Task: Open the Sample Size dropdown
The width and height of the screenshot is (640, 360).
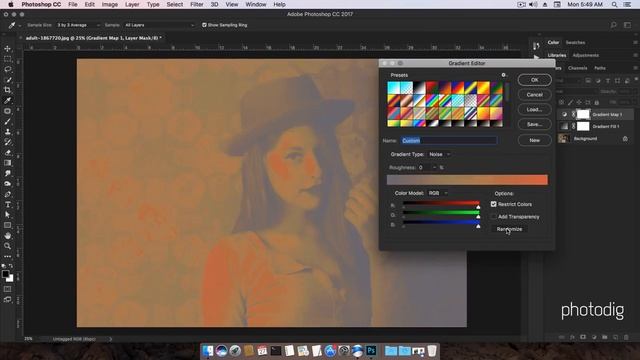Action: coord(78,25)
